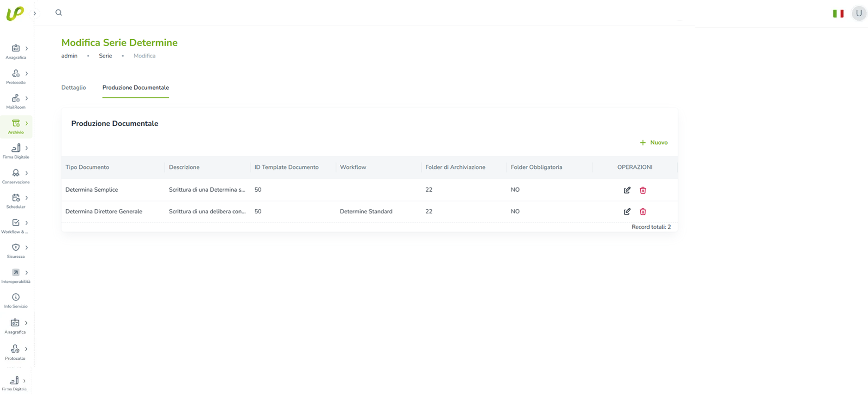The height and width of the screenshot is (395, 868).
Task: Edit the Determina Direttore Generale row
Action: pyautogui.click(x=627, y=212)
